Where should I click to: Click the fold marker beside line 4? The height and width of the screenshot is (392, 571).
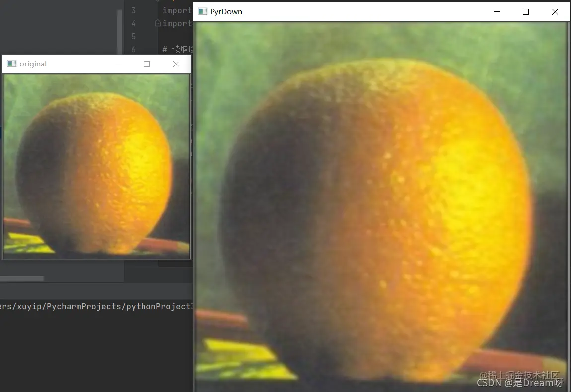(158, 23)
